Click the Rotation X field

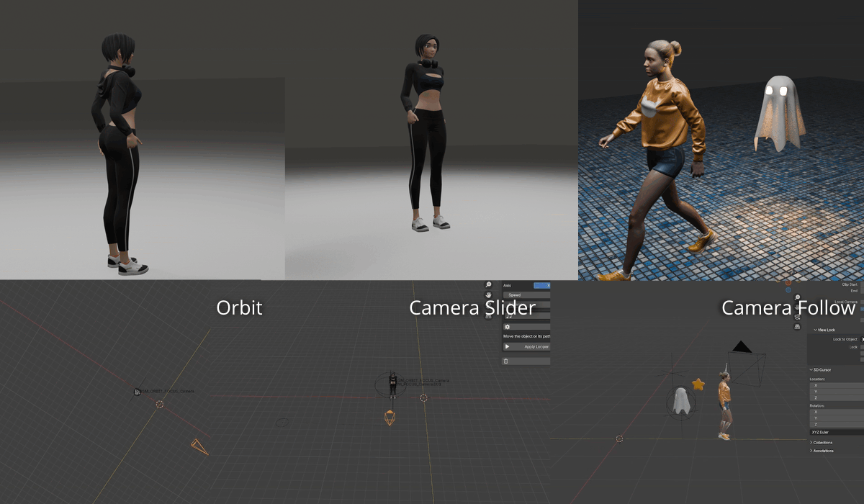pyautogui.click(x=837, y=412)
